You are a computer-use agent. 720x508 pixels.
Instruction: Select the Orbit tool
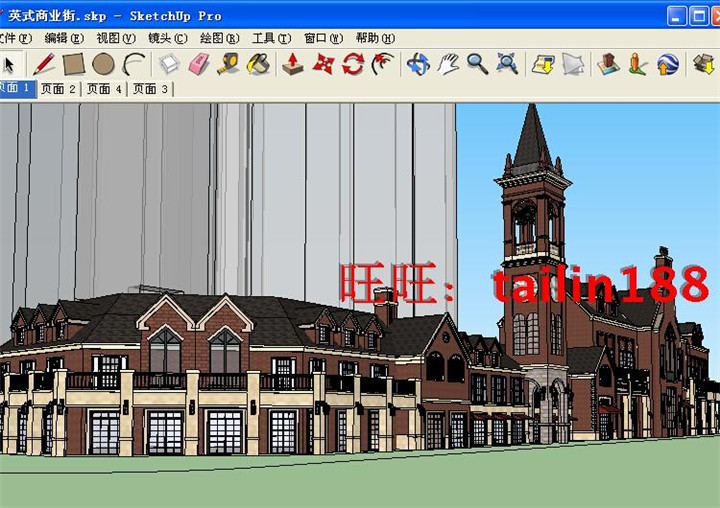point(418,64)
